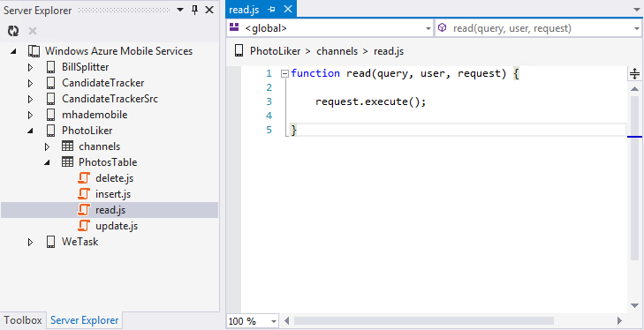Expand the WeTask service
The image size is (644, 330).
[x=30, y=242]
